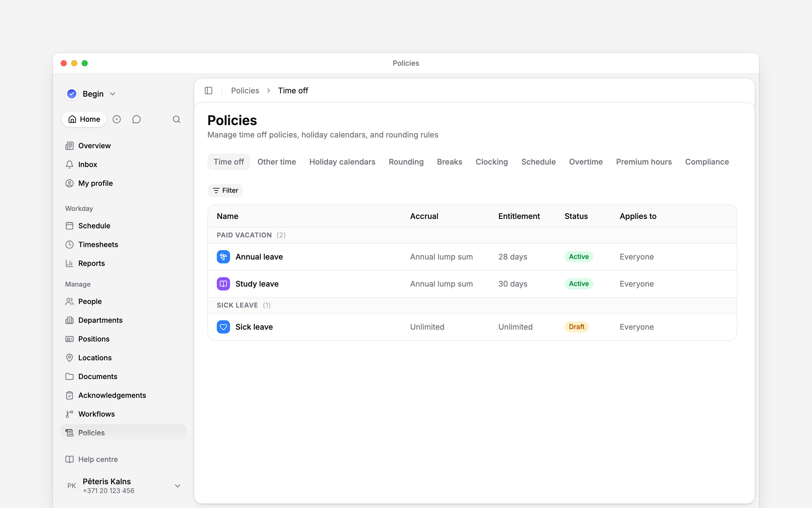812x508 pixels.
Task: Collapse the SICK LEAVE group header
Action: pyautogui.click(x=472, y=305)
